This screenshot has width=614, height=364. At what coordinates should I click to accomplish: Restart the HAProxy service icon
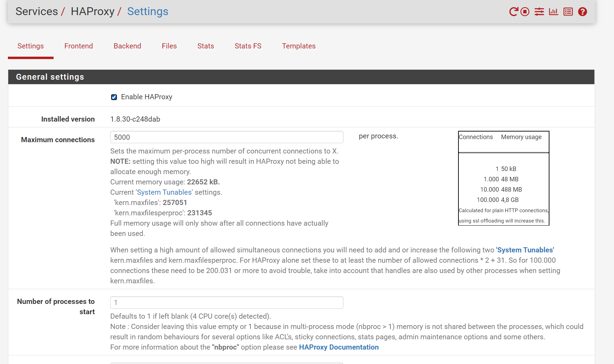point(513,12)
